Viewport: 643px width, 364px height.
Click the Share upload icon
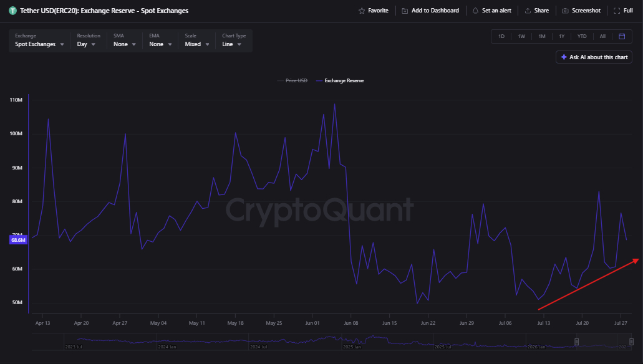[528, 11]
